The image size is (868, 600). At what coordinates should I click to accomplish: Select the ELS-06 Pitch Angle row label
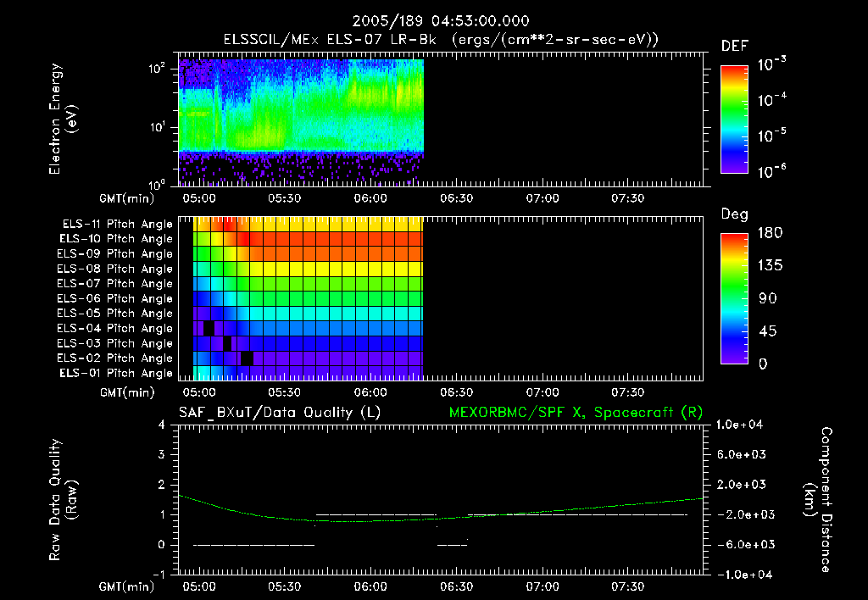point(115,298)
